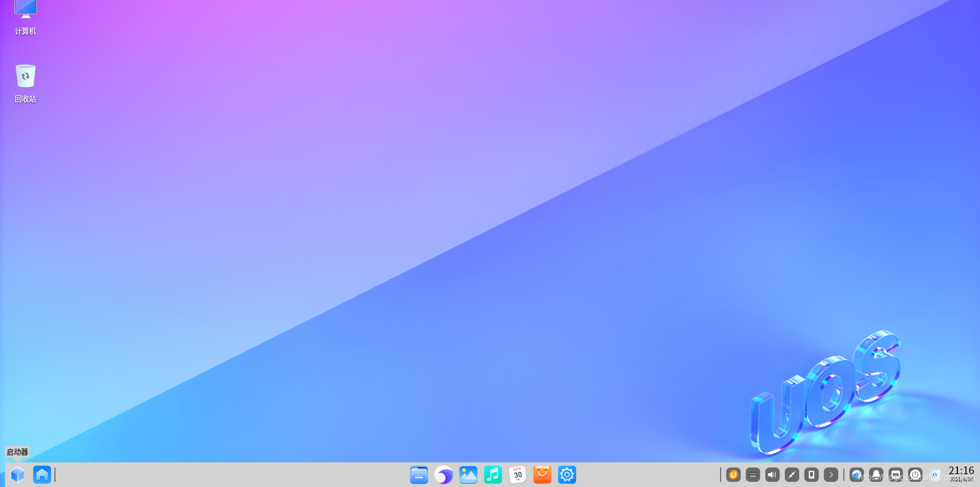Screen dimensions: 980x487
Task: Click the keyboard layout plugin icon
Action: coord(896,475)
